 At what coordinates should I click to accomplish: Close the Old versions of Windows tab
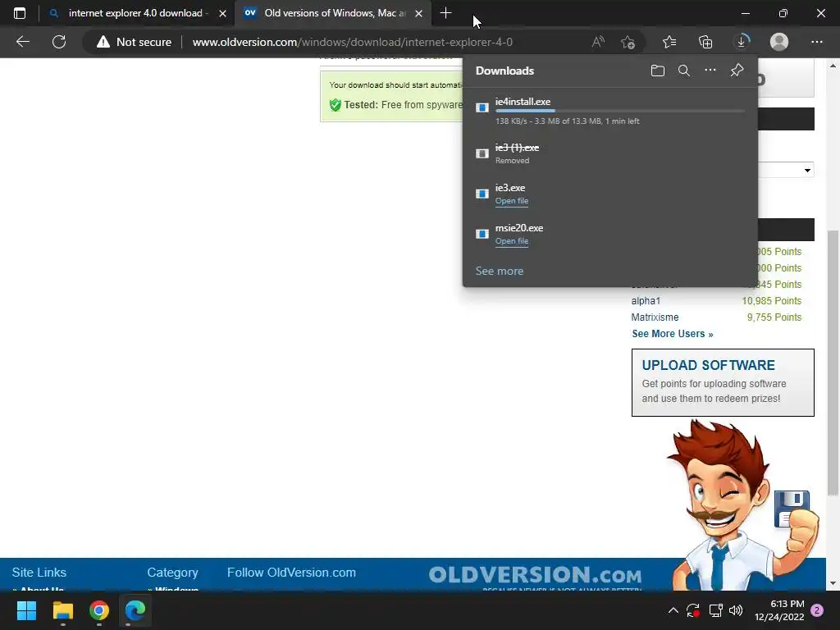click(419, 13)
